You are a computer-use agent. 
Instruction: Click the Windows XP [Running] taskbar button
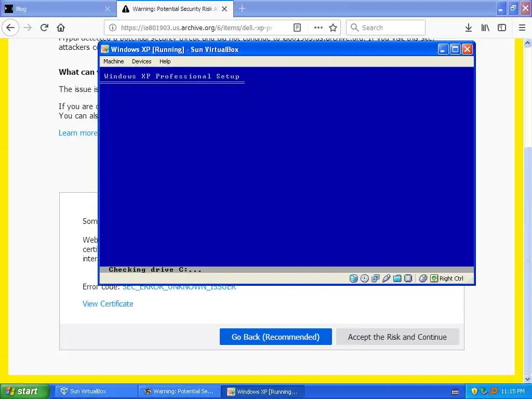(x=263, y=391)
